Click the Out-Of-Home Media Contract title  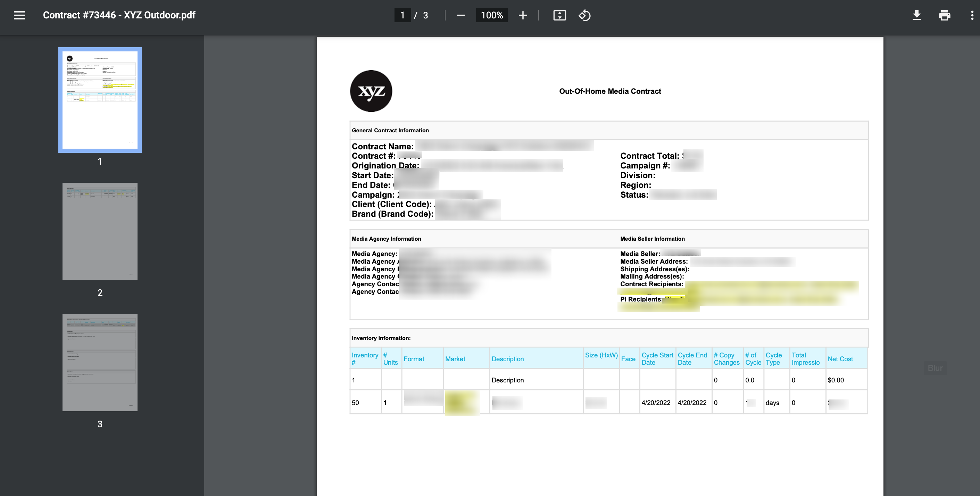(x=610, y=91)
